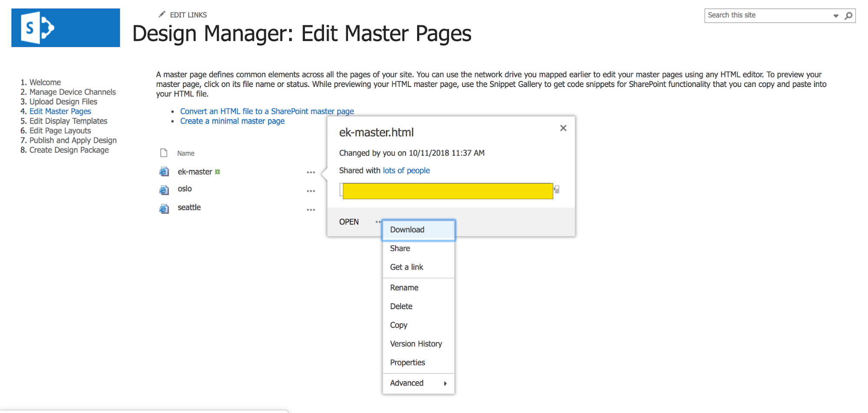
Task: Click the ek-master file type icon
Action: pyautogui.click(x=164, y=172)
